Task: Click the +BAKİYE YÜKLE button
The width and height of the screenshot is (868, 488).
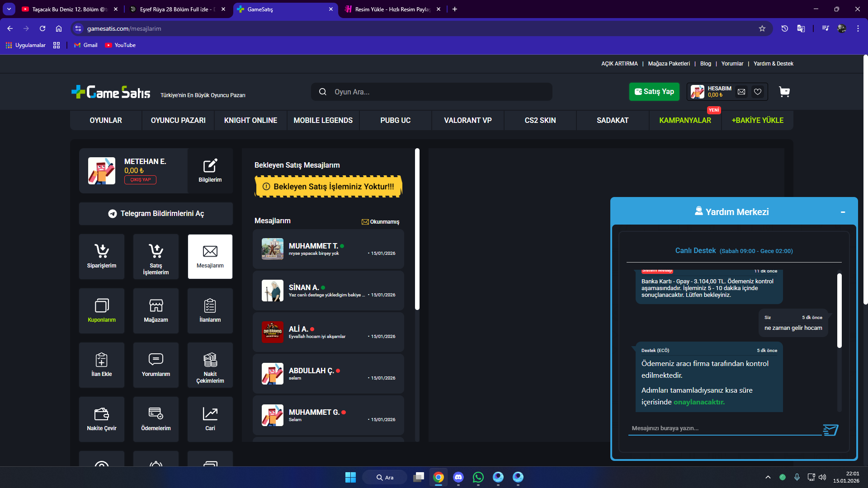Action: click(x=758, y=120)
